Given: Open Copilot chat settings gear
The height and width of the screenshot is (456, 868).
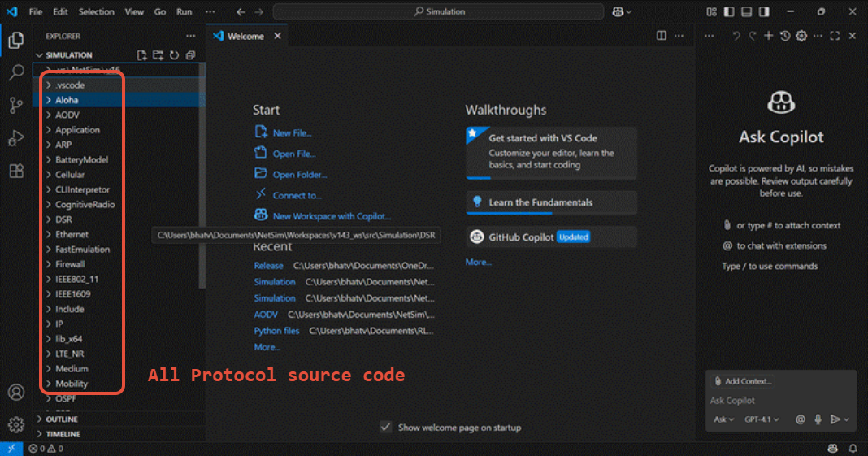Looking at the screenshot, I should [x=801, y=36].
